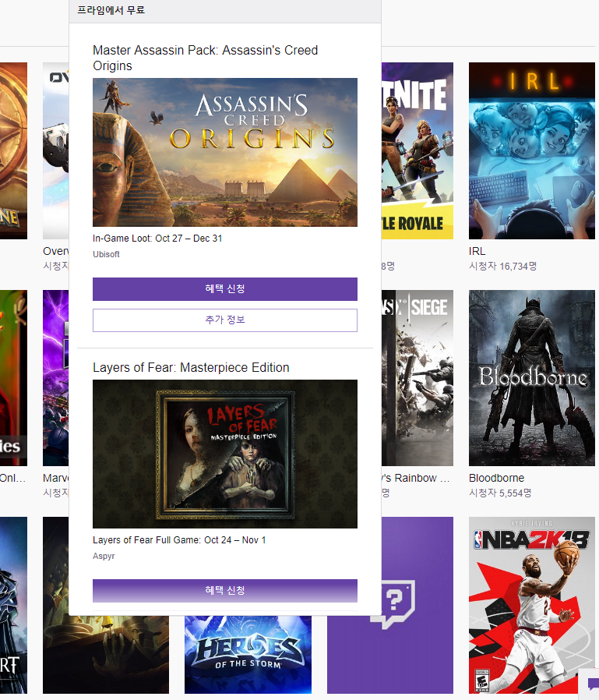Screen dimensions: 599x700
Task: Open the IRL category cover art
Action: click(532, 151)
